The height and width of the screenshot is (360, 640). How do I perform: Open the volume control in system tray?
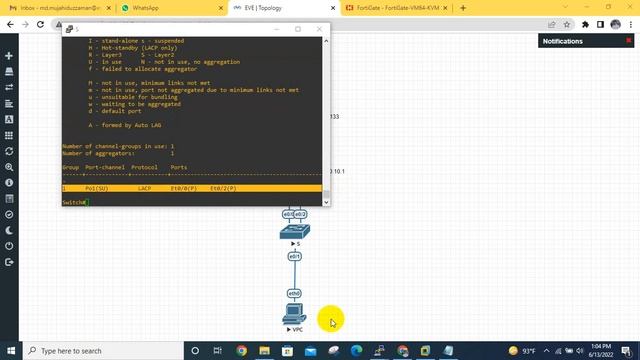click(x=579, y=351)
